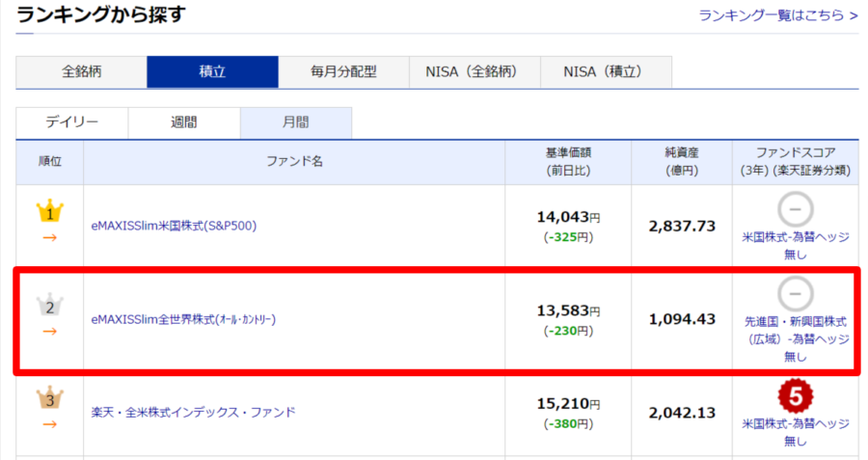Viewport: 868px width, 460px height.
Task: Click the ランキングから探す heading
Action: 100,14
